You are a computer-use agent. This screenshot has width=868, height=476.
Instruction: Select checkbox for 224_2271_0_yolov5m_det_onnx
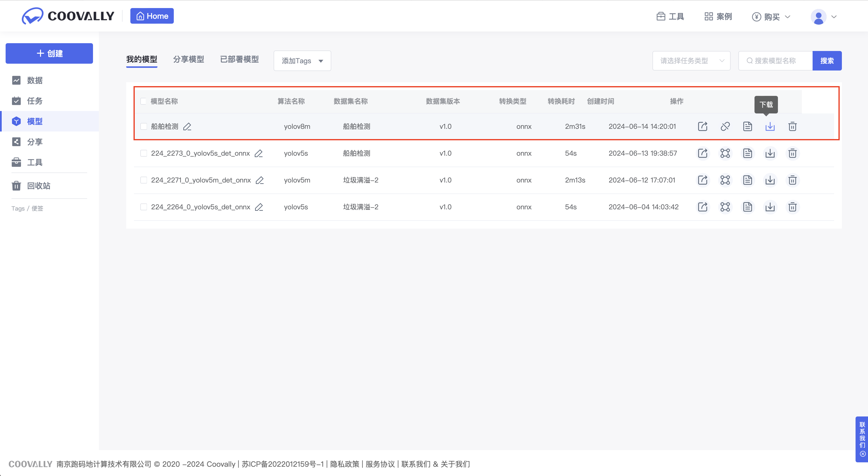coord(144,180)
